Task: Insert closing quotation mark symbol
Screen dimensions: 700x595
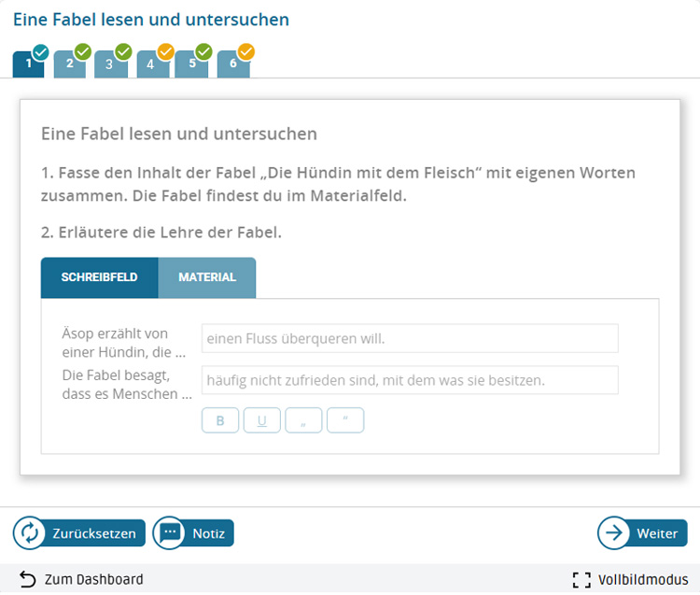Action: [x=345, y=420]
